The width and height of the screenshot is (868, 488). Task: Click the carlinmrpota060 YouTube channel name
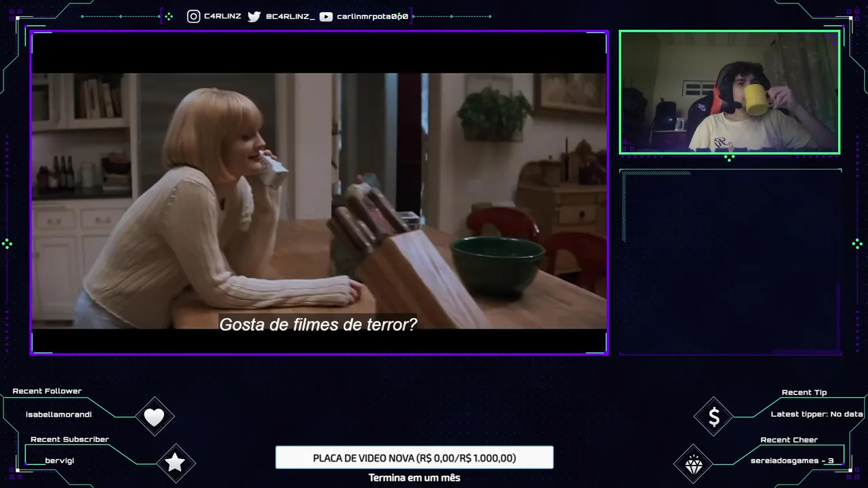click(x=372, y=16)
